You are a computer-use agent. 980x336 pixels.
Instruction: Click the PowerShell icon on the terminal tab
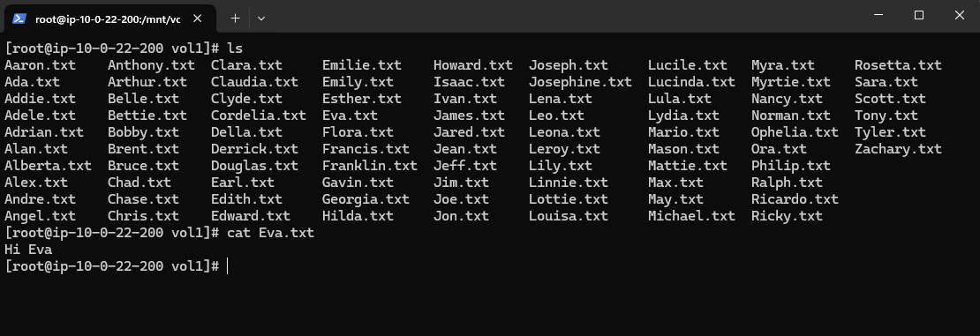19,19
